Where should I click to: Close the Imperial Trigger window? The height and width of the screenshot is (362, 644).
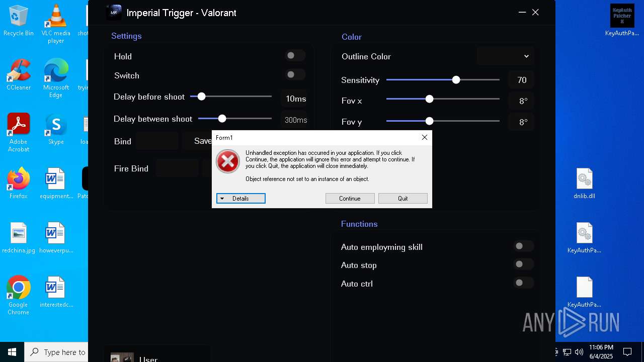point(535,12)
